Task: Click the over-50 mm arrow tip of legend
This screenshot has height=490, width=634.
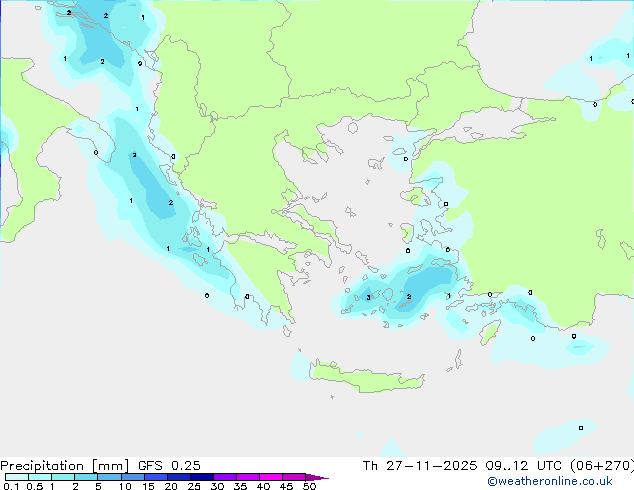Action: pyautogui.click(x=317, y=477)
